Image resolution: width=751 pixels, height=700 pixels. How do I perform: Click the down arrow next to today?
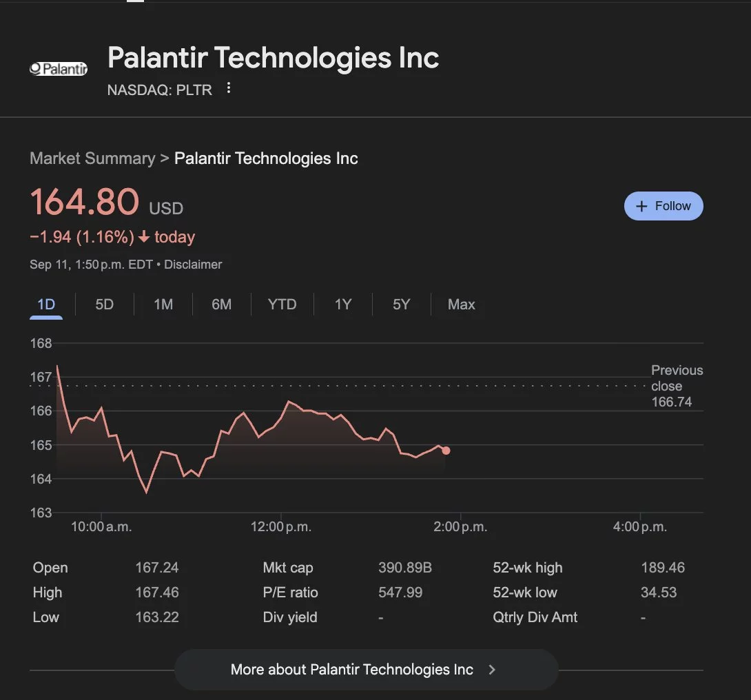[144, 236]
